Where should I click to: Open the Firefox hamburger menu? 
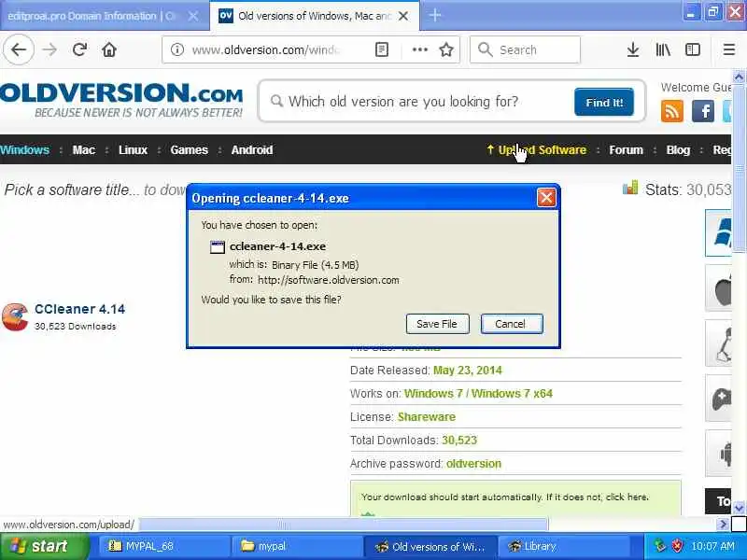(x=729, y=49)
